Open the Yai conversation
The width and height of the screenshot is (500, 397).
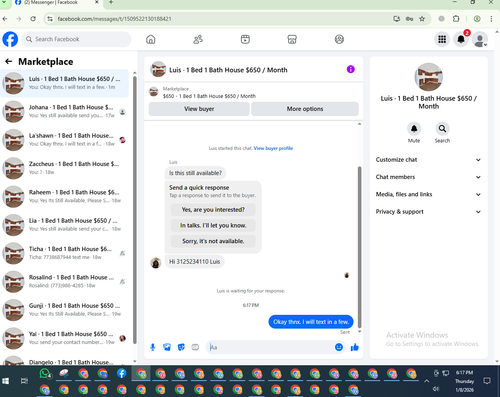click(x=64, y=338)
